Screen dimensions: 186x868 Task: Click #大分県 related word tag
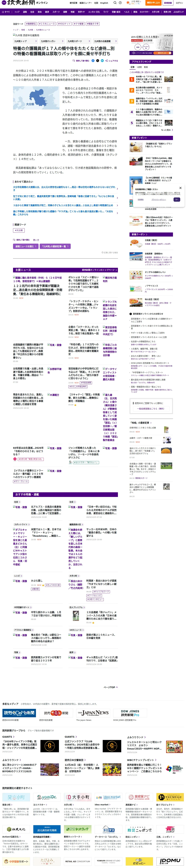tap(19, 230)
